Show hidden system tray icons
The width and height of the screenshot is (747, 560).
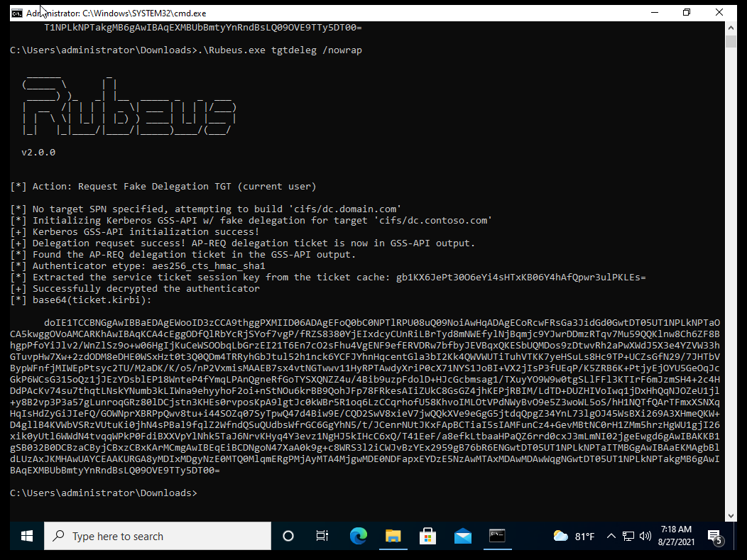(611, 536)
